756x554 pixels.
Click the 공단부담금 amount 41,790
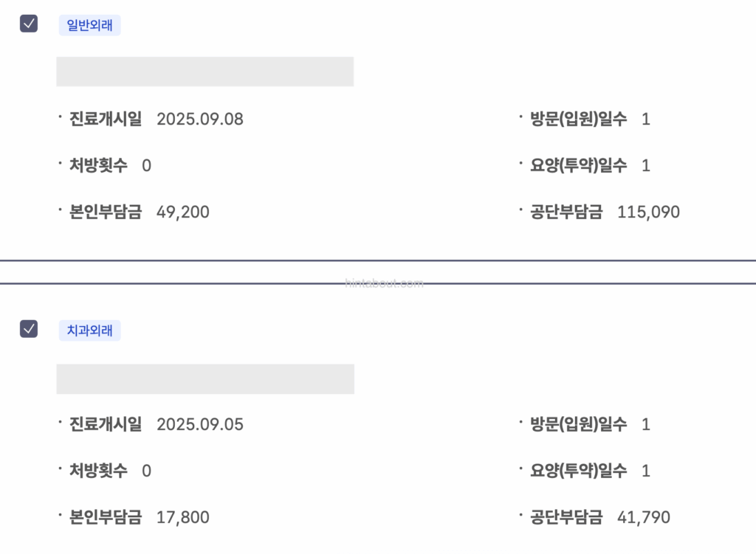point(645,517)
